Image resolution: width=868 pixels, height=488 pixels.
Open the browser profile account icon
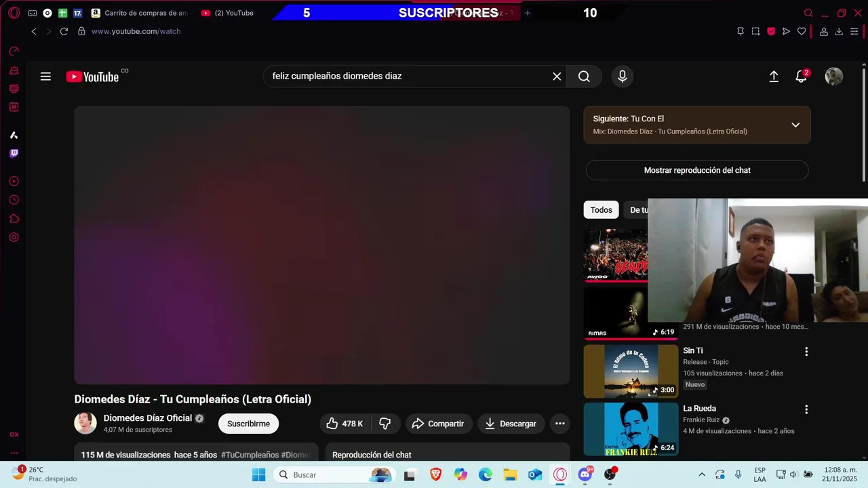click(824, 31)
